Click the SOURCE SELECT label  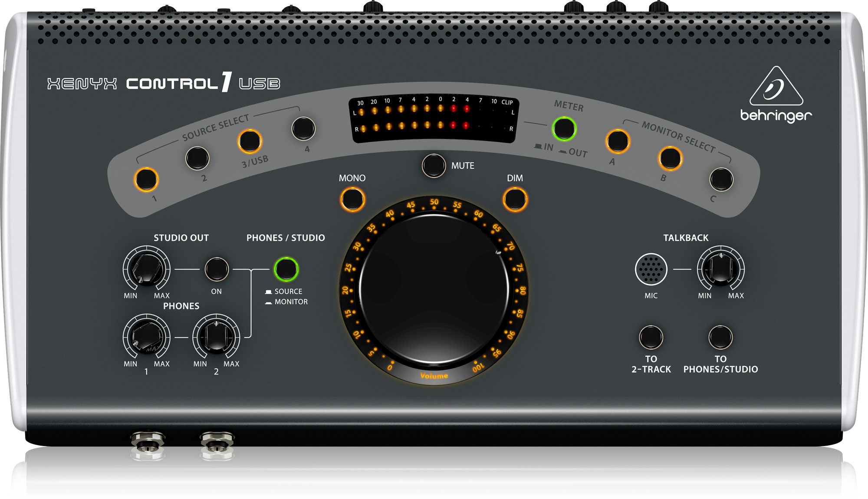[x=216, y=128]
